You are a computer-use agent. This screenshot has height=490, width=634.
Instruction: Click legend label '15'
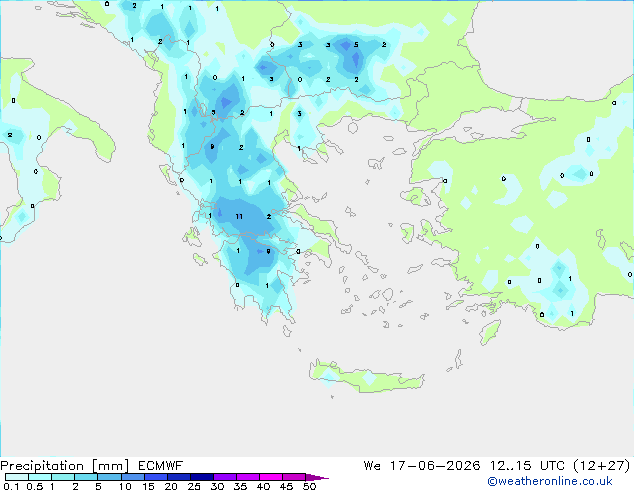pos(148,486)
